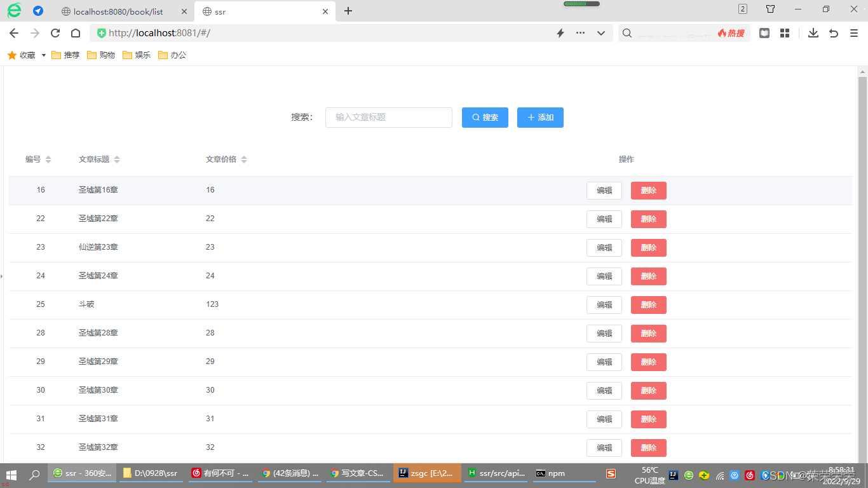Go to the browser home page icon
868x488 pixels.
tap(76, 33)
